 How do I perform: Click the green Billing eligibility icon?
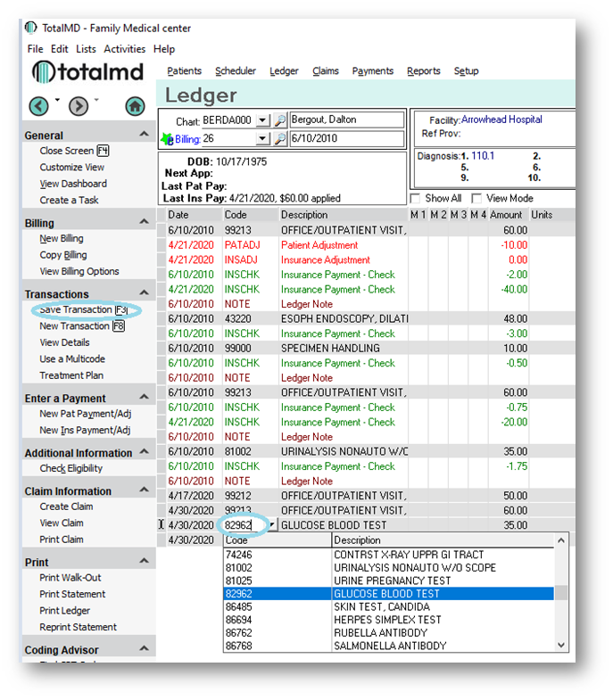167,139
